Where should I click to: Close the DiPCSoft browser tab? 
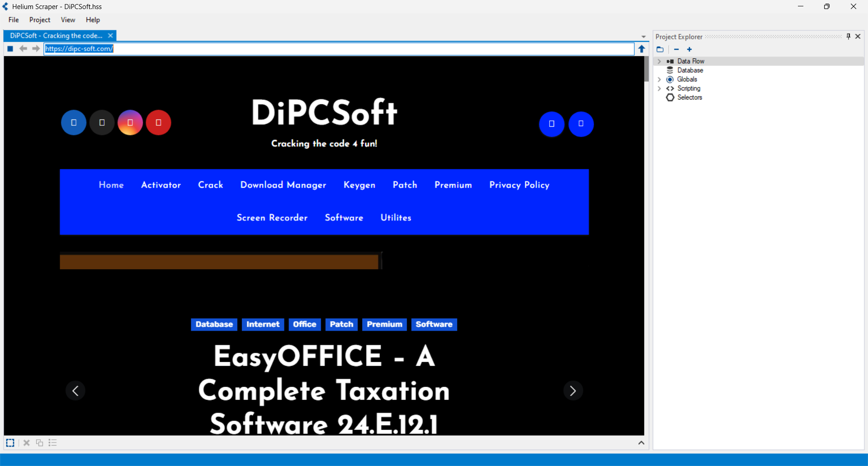click(110, 35)
